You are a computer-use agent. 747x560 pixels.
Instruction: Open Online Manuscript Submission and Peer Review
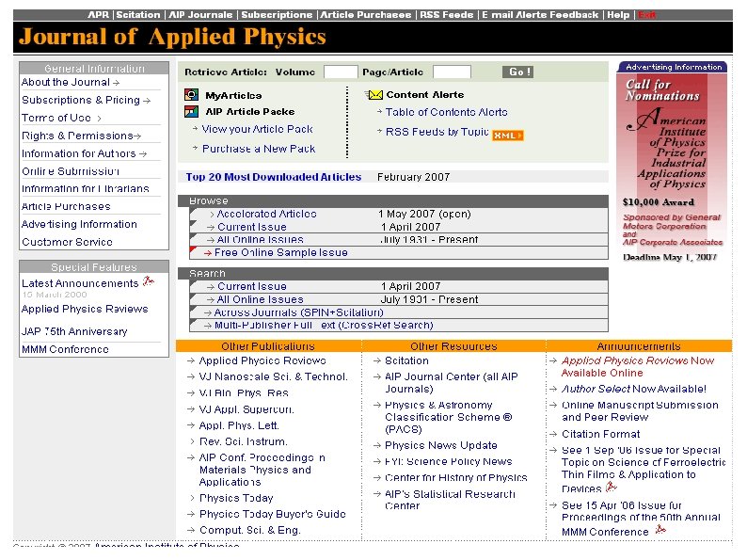click(x=640, y=411)
